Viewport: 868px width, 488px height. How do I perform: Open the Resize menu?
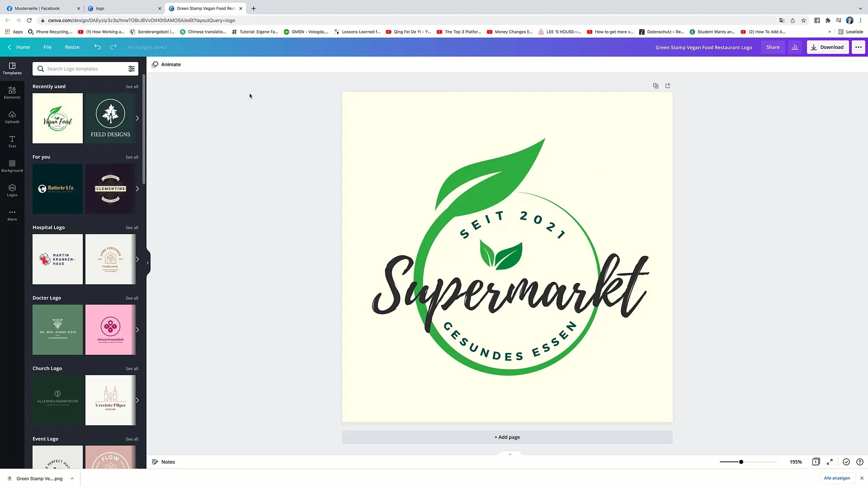[72, 47]
